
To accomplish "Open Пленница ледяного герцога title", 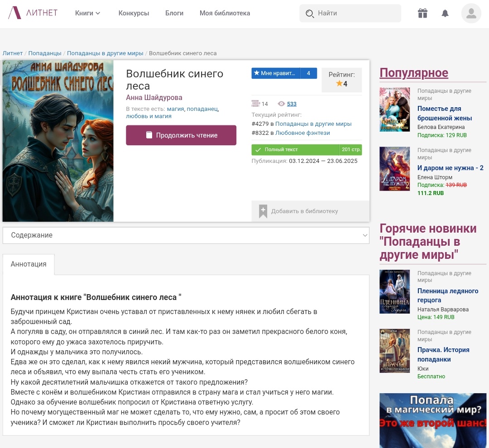I will (x=448, y=295).
